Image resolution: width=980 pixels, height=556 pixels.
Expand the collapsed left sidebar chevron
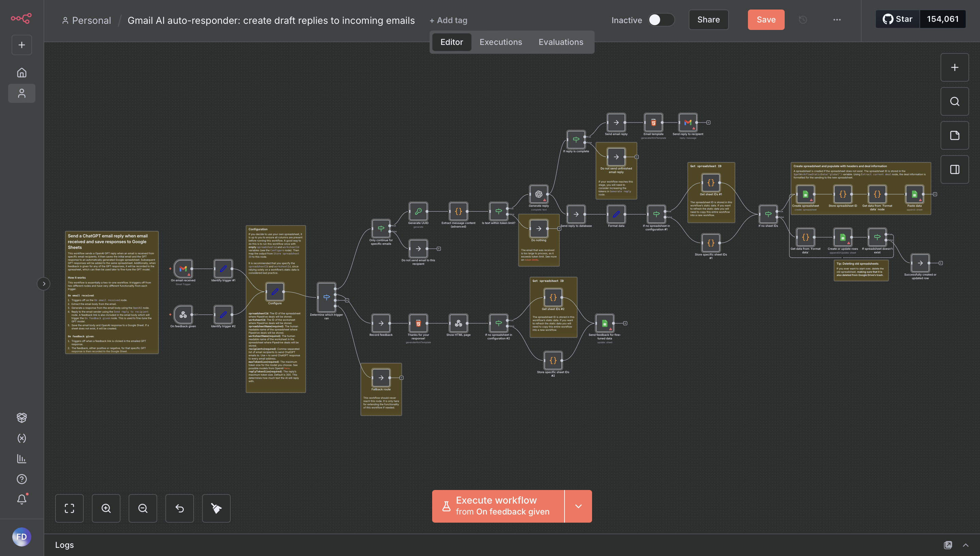pos(44,284)
